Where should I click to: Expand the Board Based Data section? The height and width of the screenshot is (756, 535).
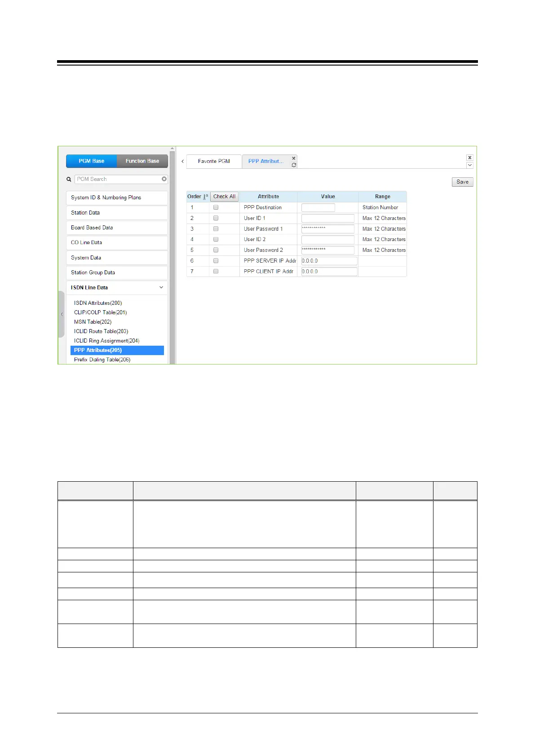117,228
